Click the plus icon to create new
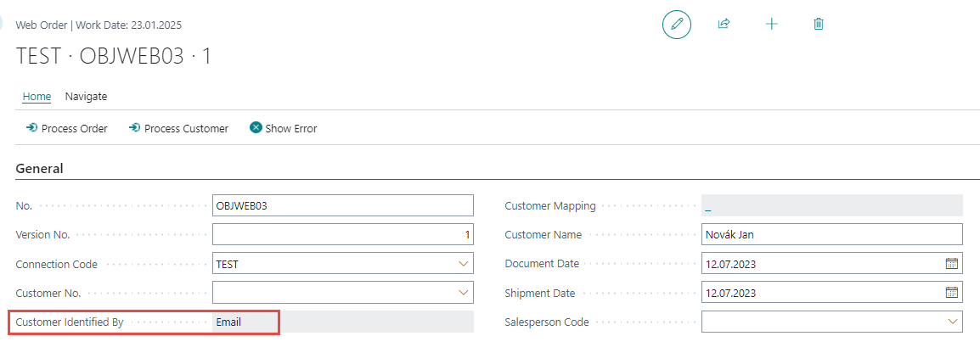The image size is (980, 364). (x=771, y=25)
